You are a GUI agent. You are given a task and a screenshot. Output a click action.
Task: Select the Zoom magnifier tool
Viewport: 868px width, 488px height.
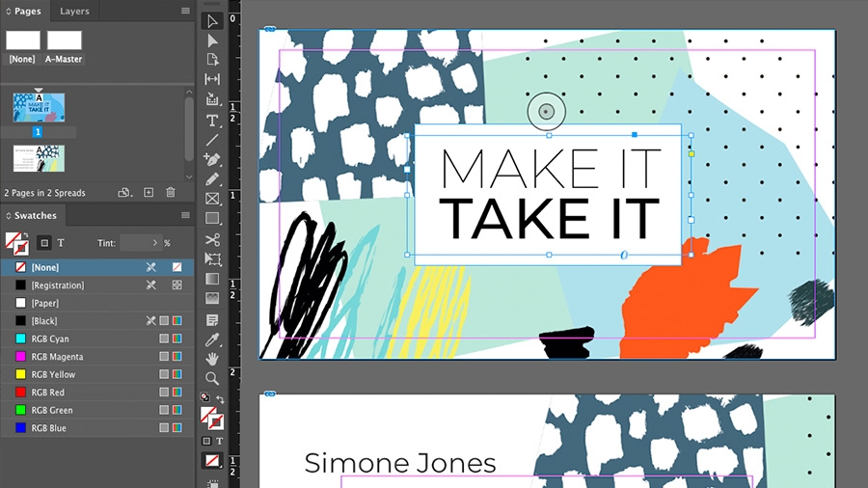pos(212,378)
